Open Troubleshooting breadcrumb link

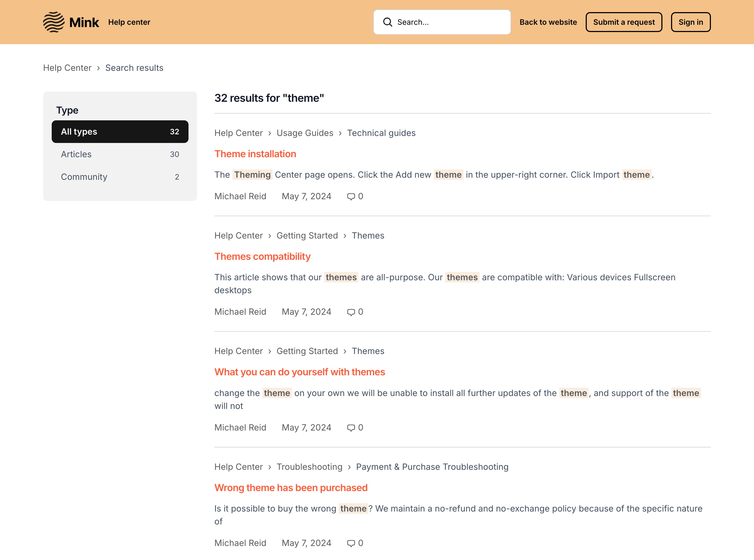point(309,467)
